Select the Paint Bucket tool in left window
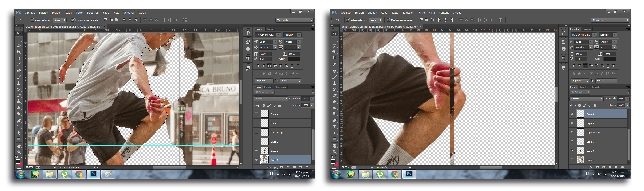The image size is (644, 191). tap(19, 102)
